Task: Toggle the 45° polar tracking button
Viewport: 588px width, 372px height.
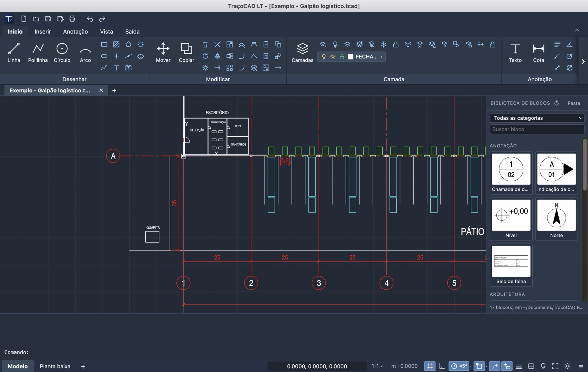Action: tap(459, 366)
